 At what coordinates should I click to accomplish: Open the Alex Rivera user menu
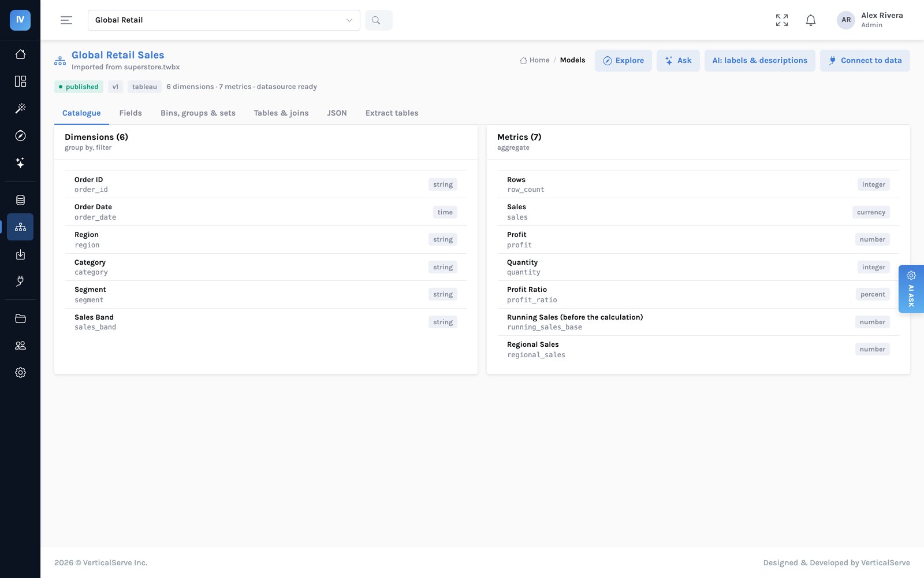tap(870, 20)
